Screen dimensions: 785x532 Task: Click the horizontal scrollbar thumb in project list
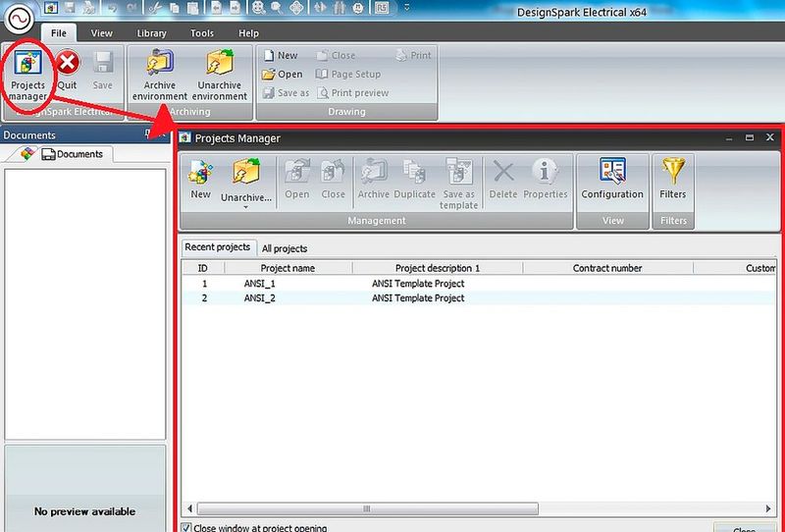click(x=367, y=509)
